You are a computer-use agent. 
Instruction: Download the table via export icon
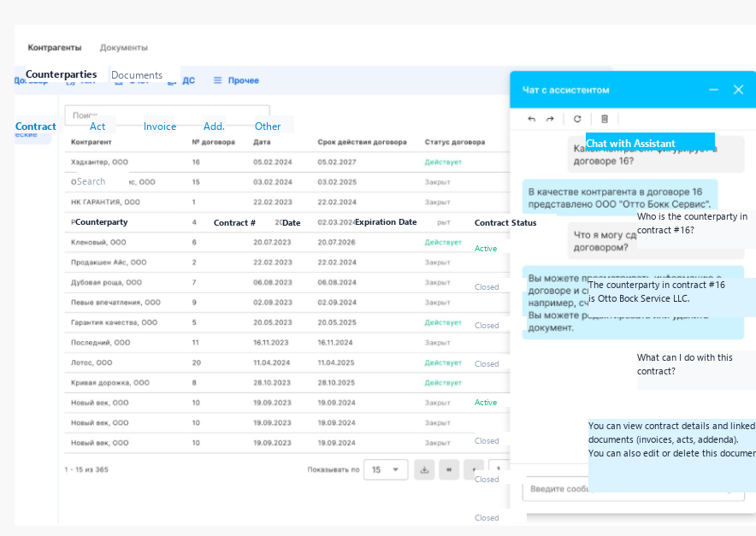tap(424, 469)
